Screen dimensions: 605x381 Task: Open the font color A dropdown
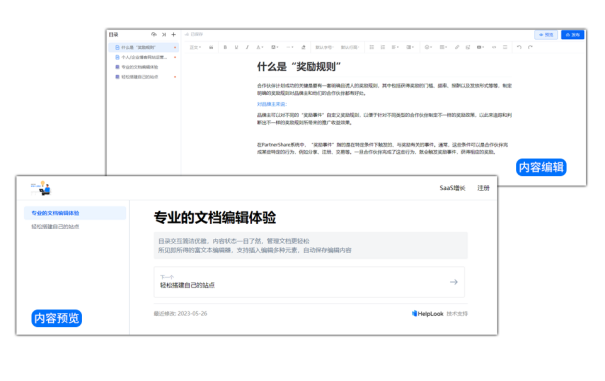point(260,47)
